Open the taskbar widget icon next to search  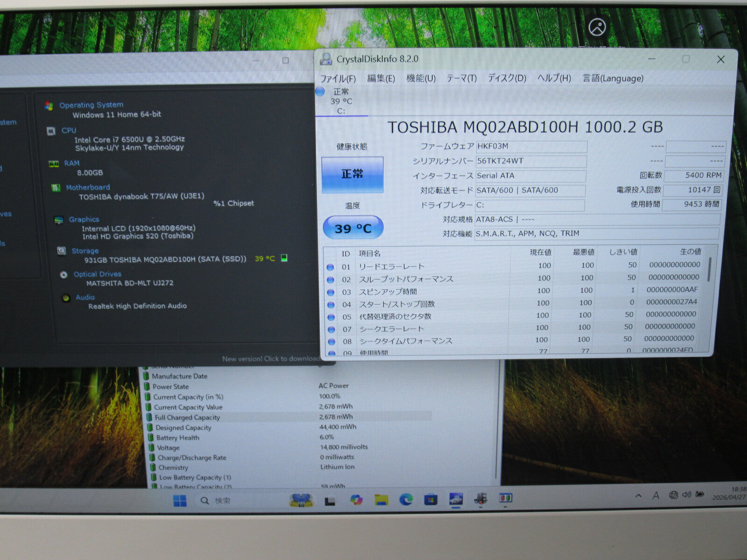pos(301,500)
